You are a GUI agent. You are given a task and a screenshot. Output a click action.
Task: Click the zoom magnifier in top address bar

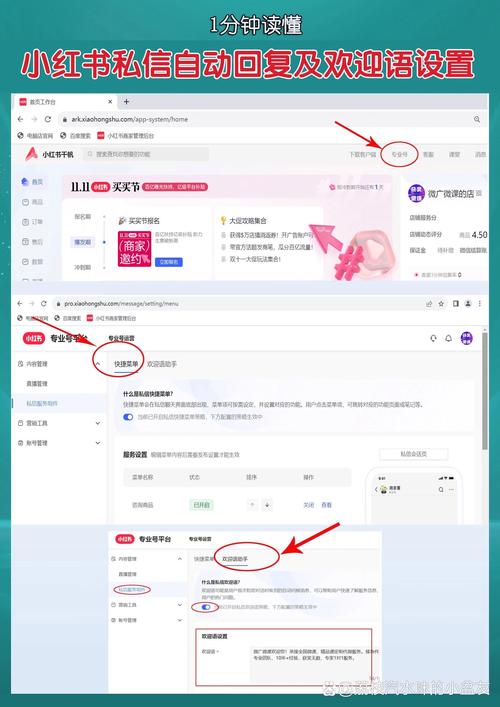(x=477, y=119)
